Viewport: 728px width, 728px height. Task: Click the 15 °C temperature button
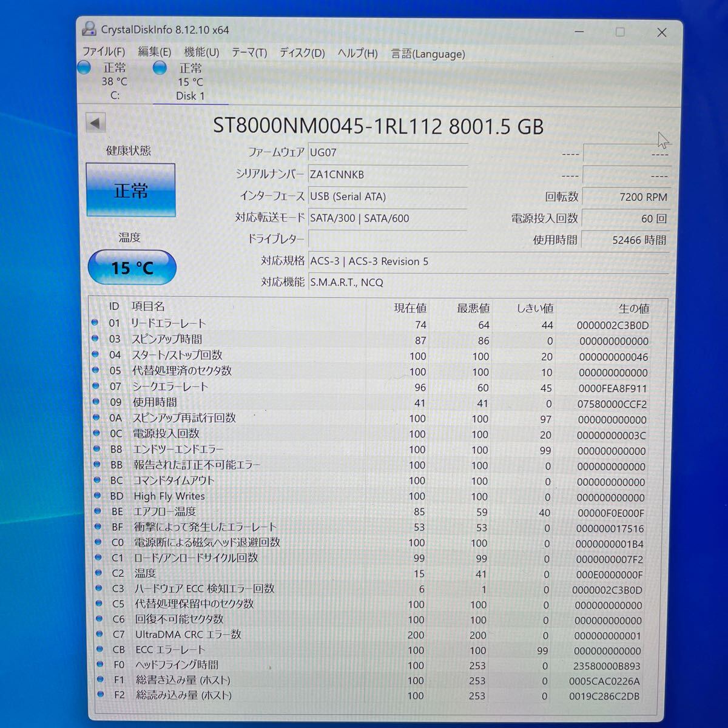pyautogui.click(x=132, y=268)
